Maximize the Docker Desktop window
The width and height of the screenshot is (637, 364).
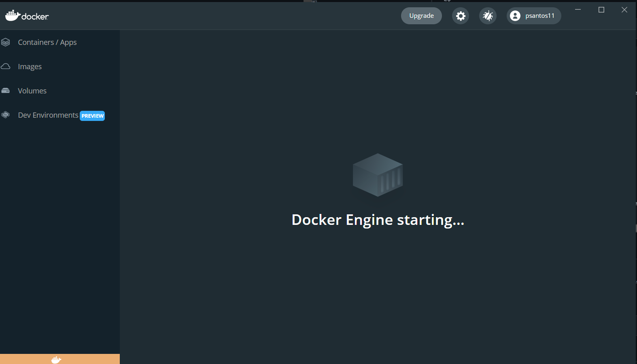tap(601, 10)
